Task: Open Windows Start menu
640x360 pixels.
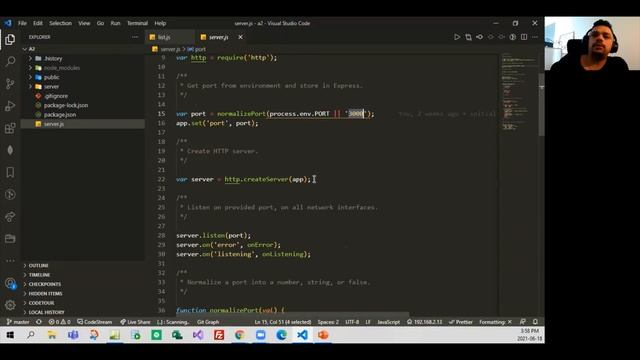Action: click(x=10, y=335)
